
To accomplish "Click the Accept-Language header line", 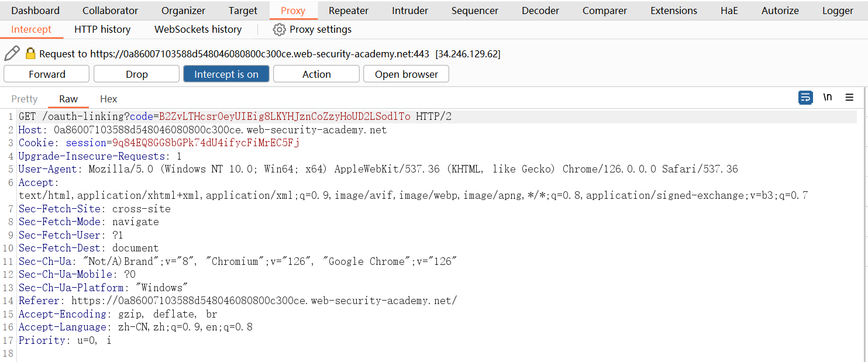I will (x=135, y=327).
